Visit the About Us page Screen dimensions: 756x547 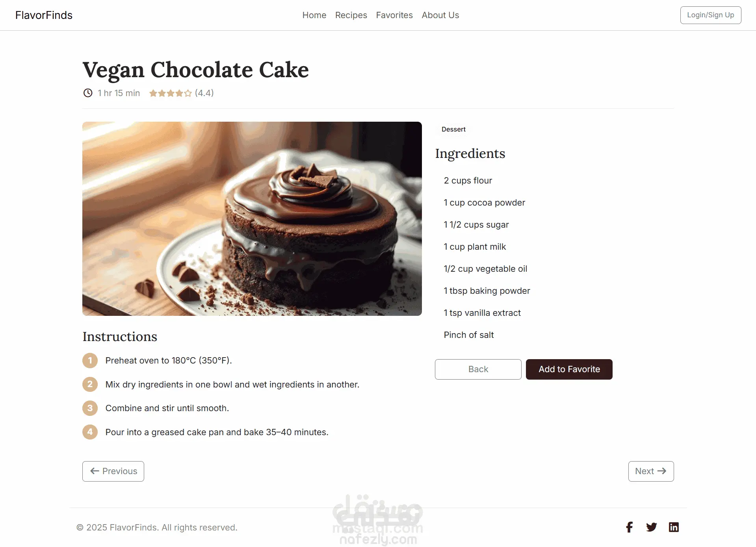(x=440, y=15)
